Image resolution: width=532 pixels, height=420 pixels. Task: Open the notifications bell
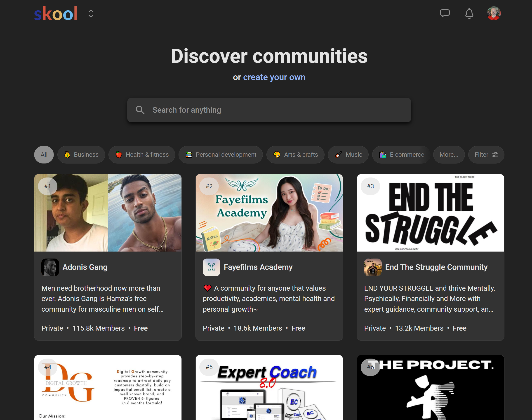coord(469,14)
